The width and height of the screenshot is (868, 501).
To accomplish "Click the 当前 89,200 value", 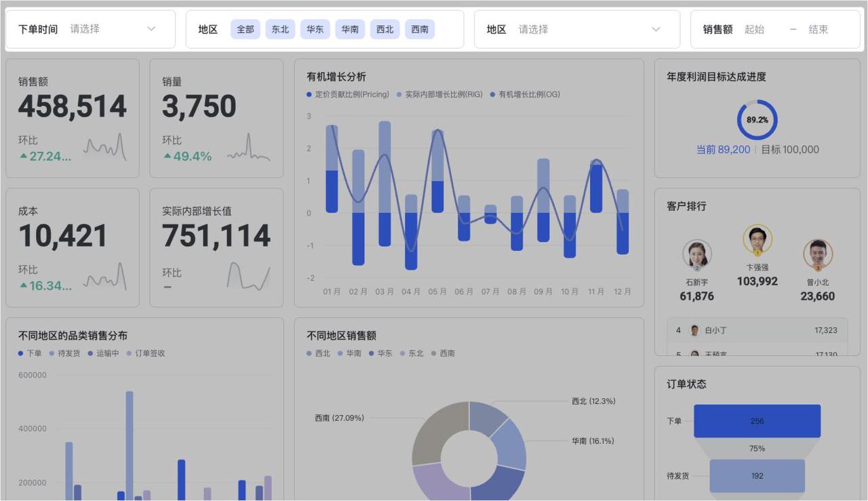I will (x=723, y=149).
